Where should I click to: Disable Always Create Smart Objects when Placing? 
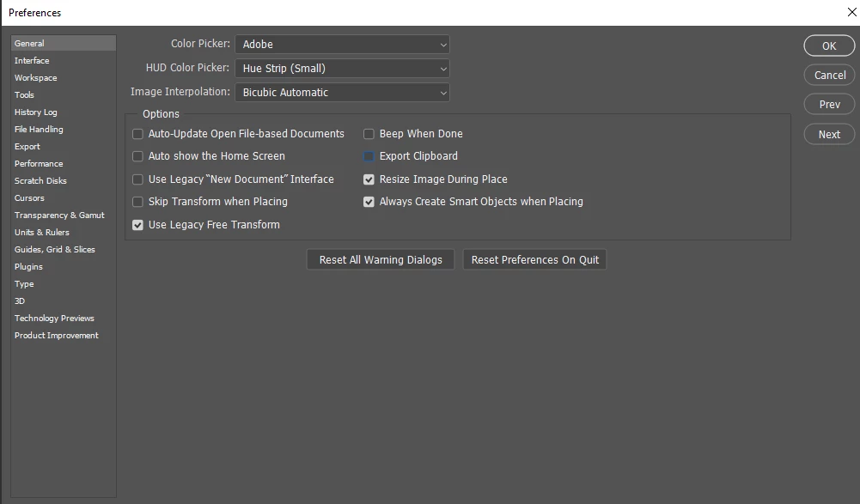point(369,202)
